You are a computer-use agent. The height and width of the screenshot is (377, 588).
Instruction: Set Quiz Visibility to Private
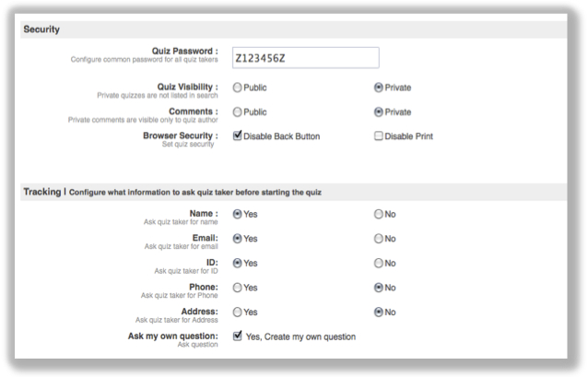point(379,88)
